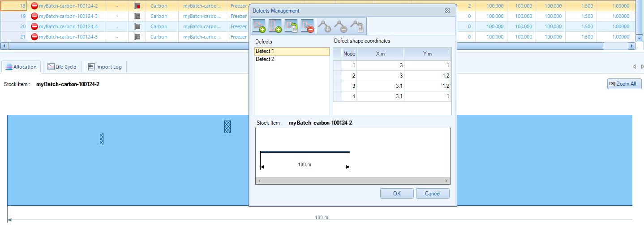This screenshot has height=225, width=644.
Task: Click the delete defect icon
Action: point(307,26)
